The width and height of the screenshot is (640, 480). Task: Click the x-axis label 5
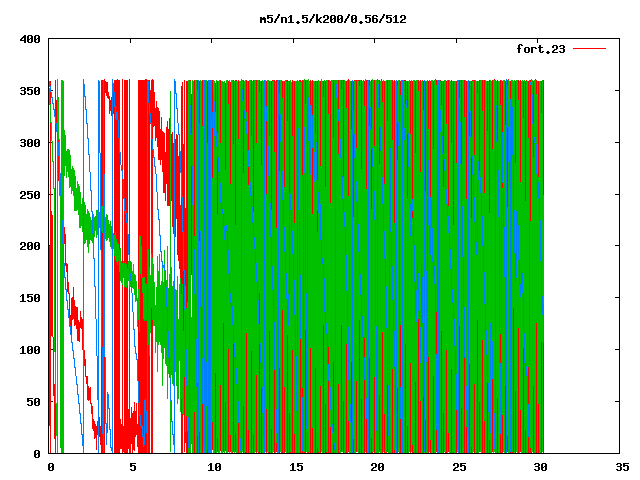point(133,467)
